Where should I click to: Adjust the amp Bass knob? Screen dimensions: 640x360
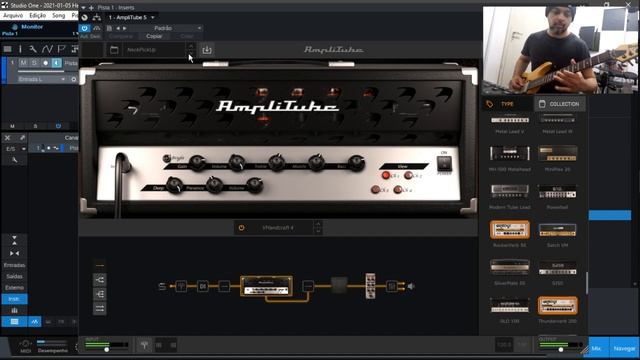click(356, 162)
